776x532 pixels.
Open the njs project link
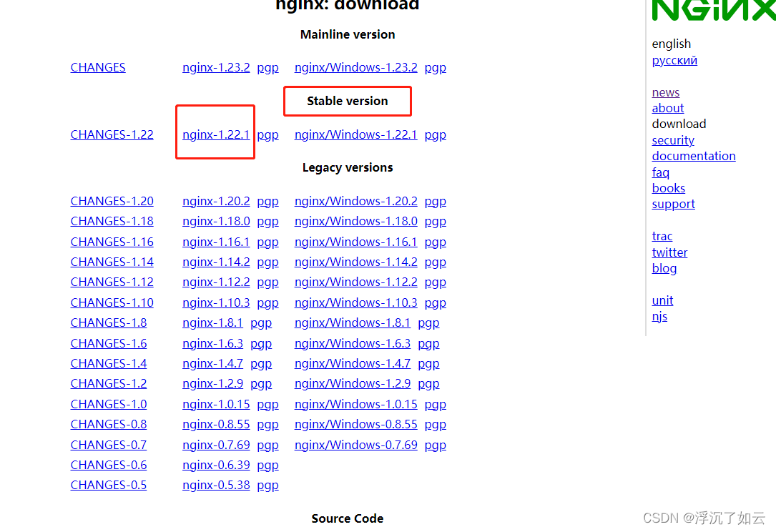coord(659,317)
